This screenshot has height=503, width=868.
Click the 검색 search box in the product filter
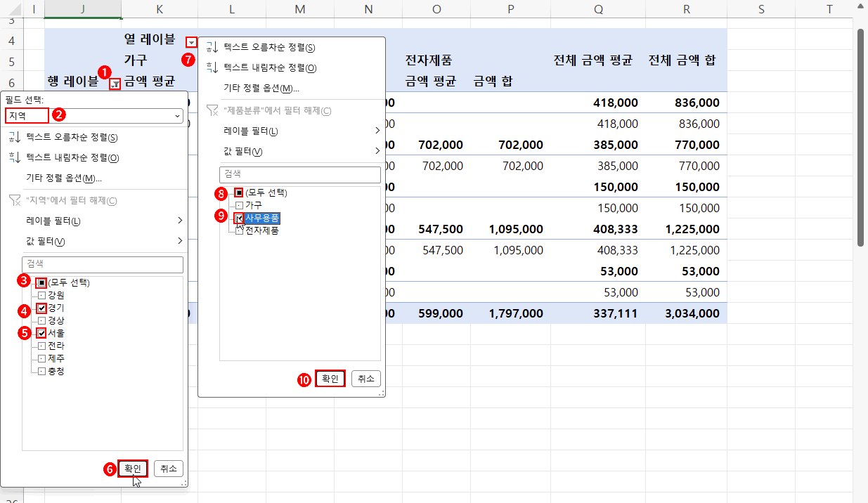[x=300, y=174]
